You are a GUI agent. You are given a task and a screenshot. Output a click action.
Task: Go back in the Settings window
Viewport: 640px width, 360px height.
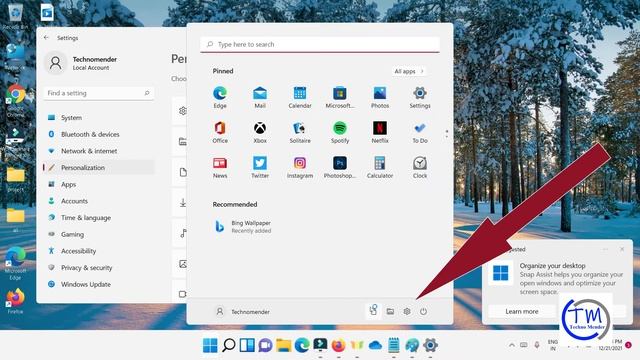tap(46, 38)
